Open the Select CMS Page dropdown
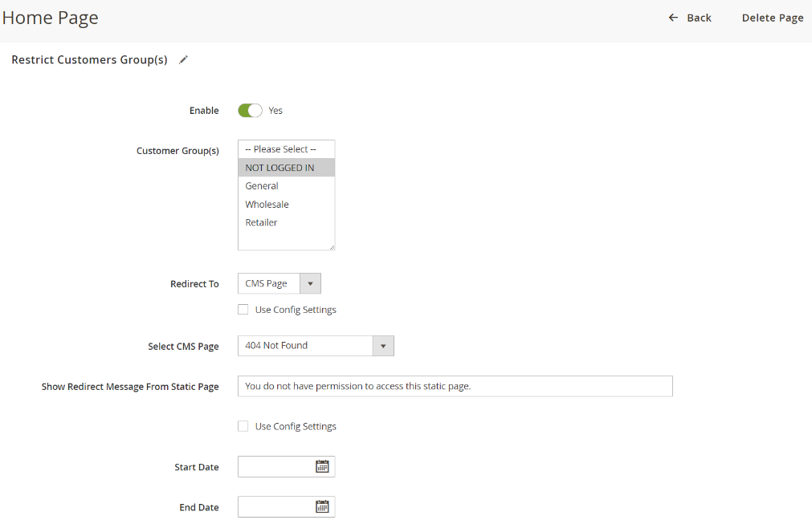The width and height of the screenshot is (812, 524). tap(316, 345)
